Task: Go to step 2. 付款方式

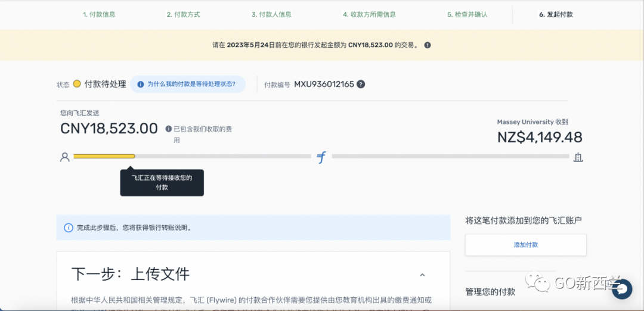Action: 183,14
